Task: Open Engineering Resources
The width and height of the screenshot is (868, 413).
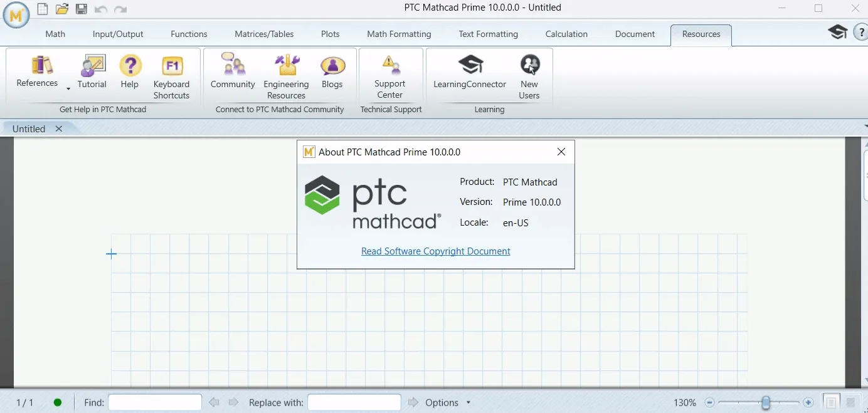Action: coord(286,77)
